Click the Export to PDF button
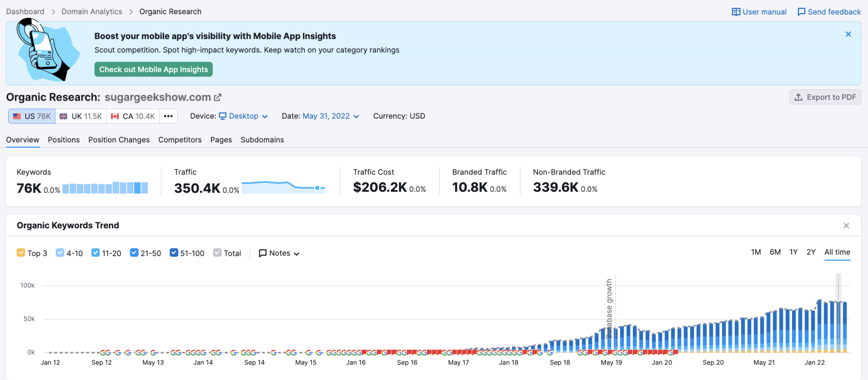The width and height of the screenshot is (868, 380). click(x=825, y=97)
